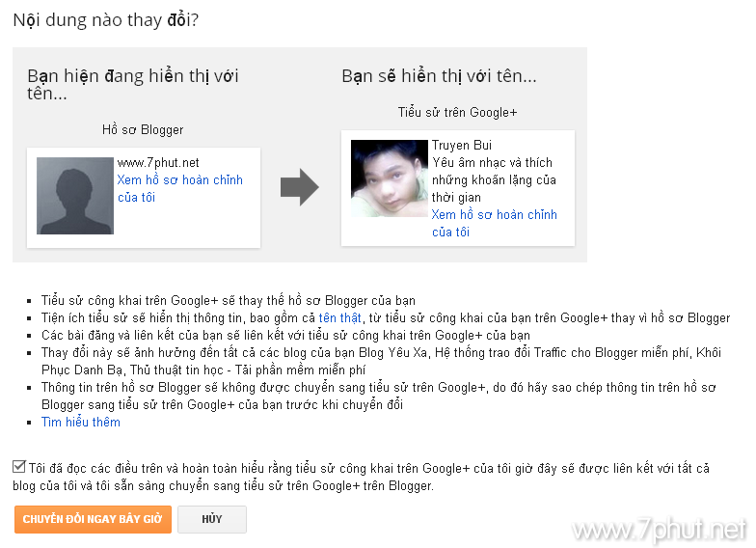The width and height of the screenshot is (756, 548).
Task: Click the gray right-pointing arrow icon
Action: click(299, 187)
